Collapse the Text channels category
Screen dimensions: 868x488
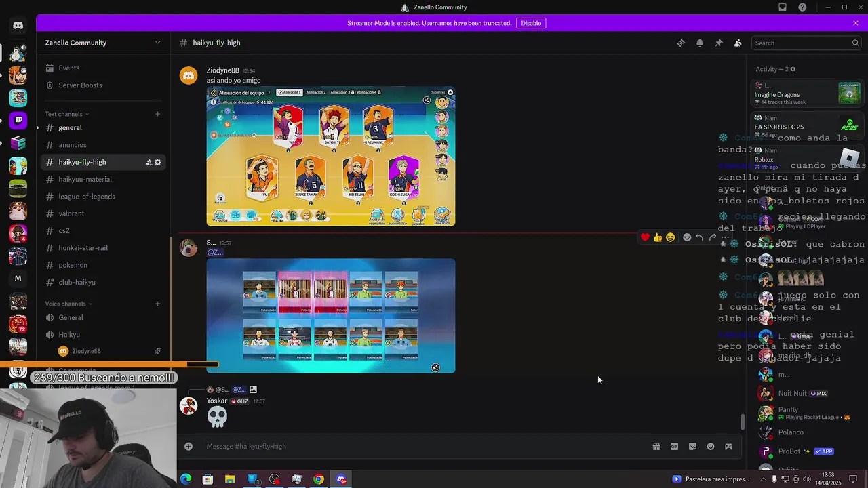click(x=67, y=114)
